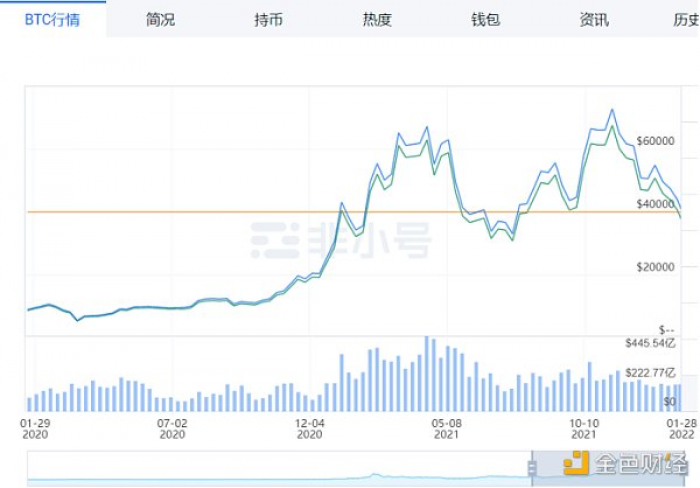Click the range slider left handle
The width and height of the screenshot is (700, 488).
(x=532, y=468)
